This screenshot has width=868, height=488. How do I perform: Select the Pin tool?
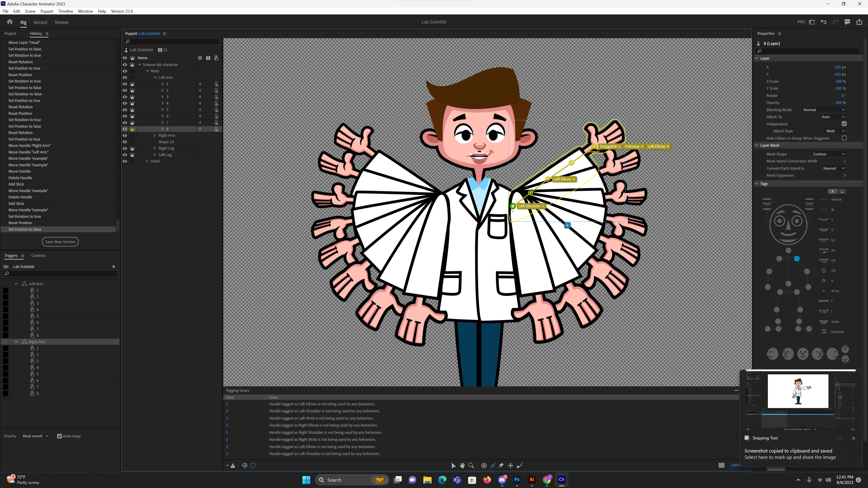[501, 465]
